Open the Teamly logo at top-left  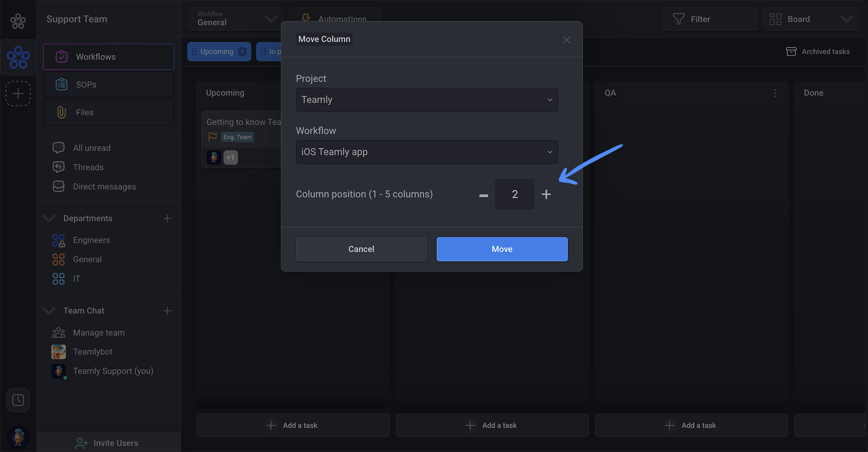point(18,20)
